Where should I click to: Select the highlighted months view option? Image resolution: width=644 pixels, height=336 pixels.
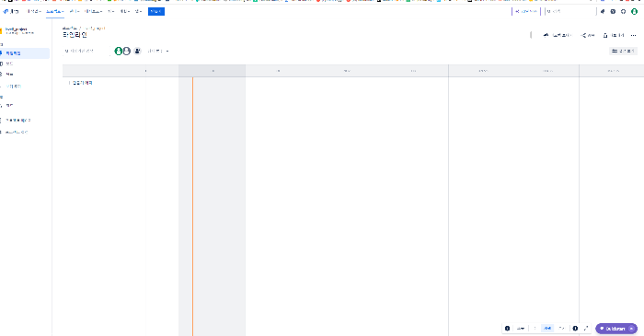tap(547, 329)
